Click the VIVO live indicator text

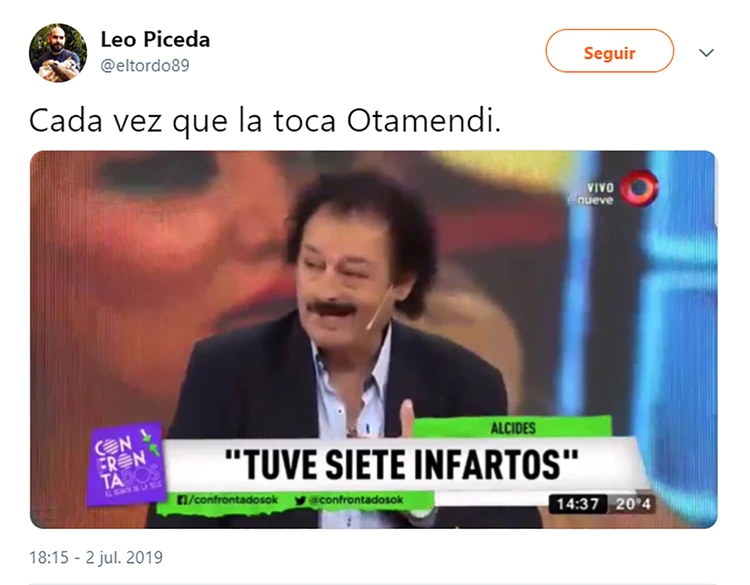coord(600,187)
